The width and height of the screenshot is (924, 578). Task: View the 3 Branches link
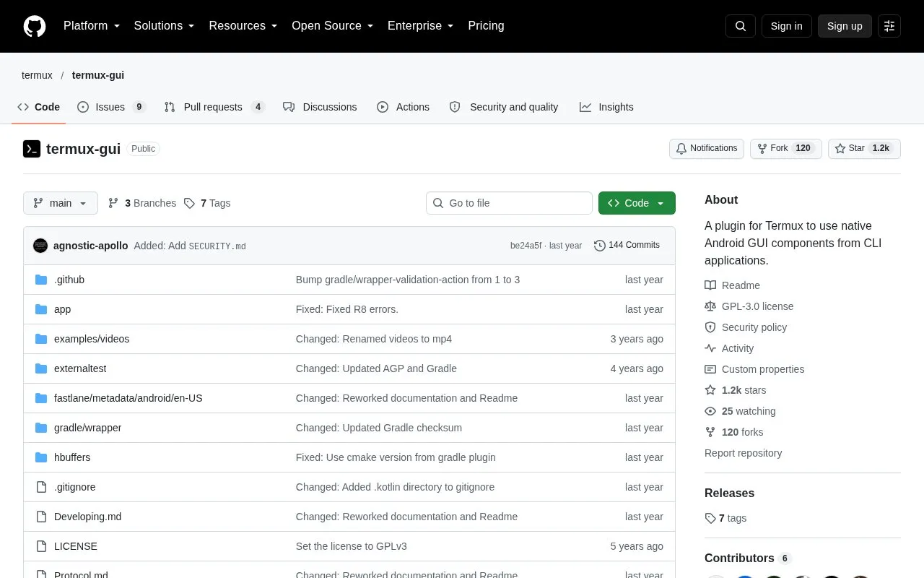click(x=142, y=203)
